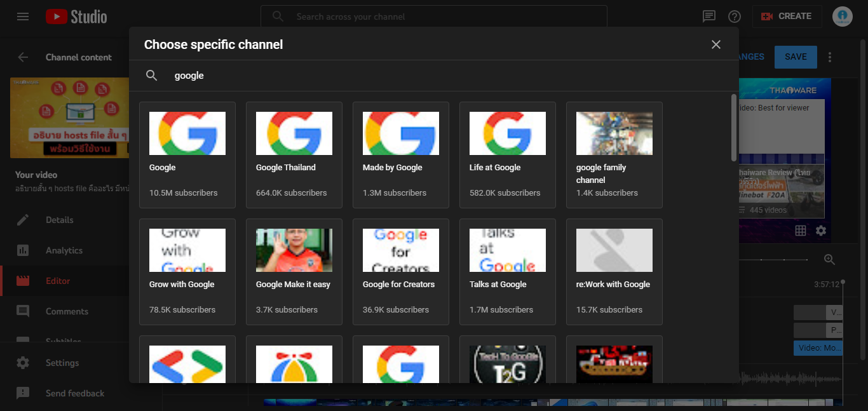Image resolution: width=868 pixels, height=411 pixels.
Task: Click the Comments sidebar icon
Action: click(x=23, y=311)
